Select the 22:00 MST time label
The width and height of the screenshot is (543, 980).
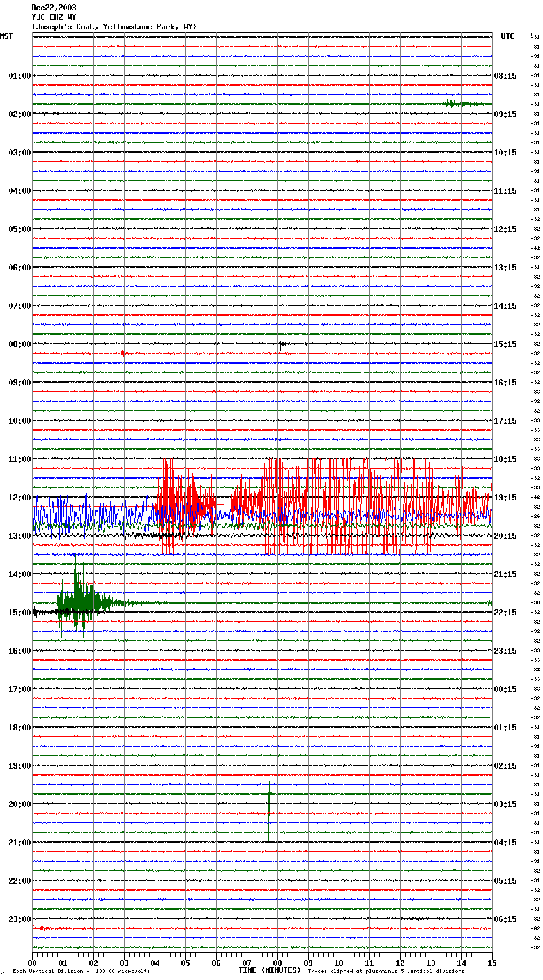[20, 881]
